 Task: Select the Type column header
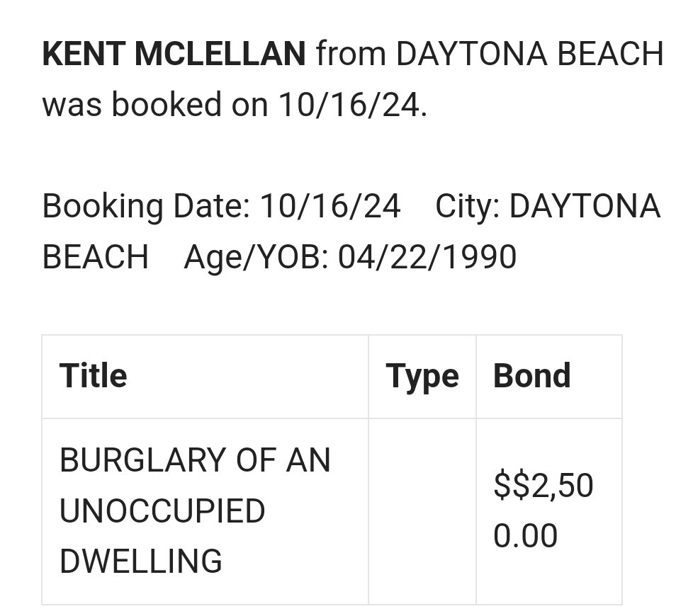click(422, 377)
